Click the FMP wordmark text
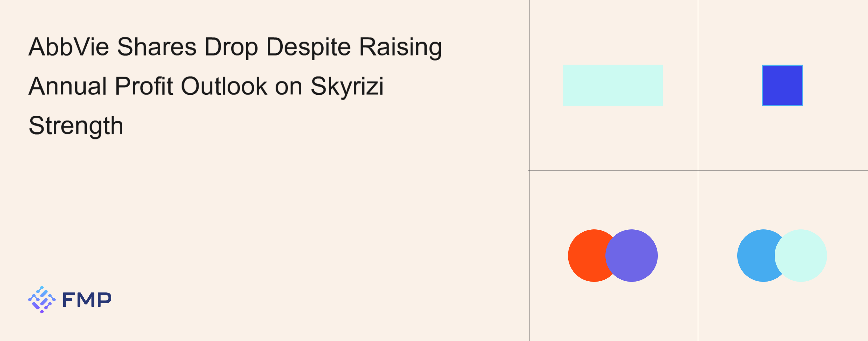Screen dimensions: 868x341 [87, 300]
